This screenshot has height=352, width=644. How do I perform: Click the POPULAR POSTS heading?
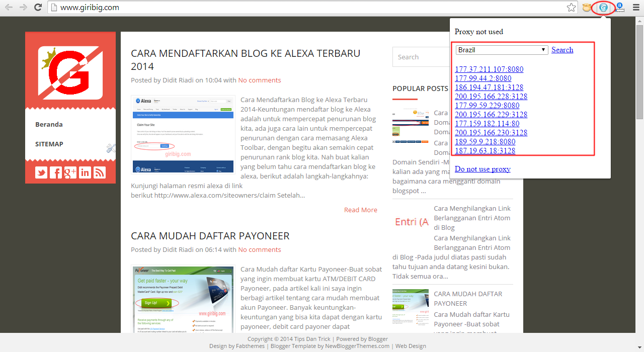420,89
